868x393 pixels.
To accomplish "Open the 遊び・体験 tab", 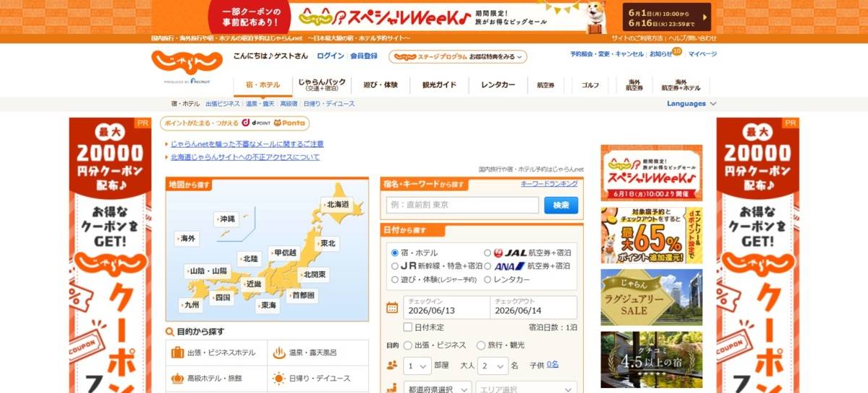I will click(380, 85).
